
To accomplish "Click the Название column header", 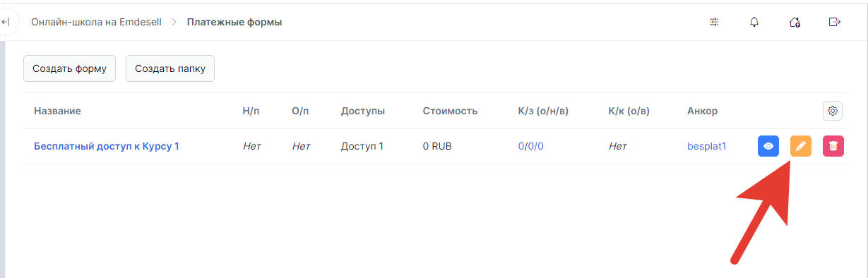I will [x=57, y=111].
